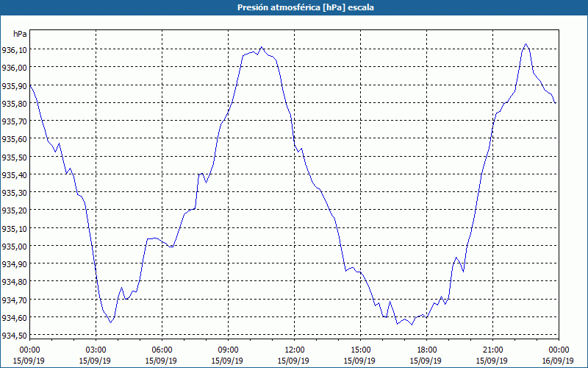This screenshot has width=588, height=368.
Task: Click the '12:00' time label
Action: pyautogui.click(x=295, y=350)
